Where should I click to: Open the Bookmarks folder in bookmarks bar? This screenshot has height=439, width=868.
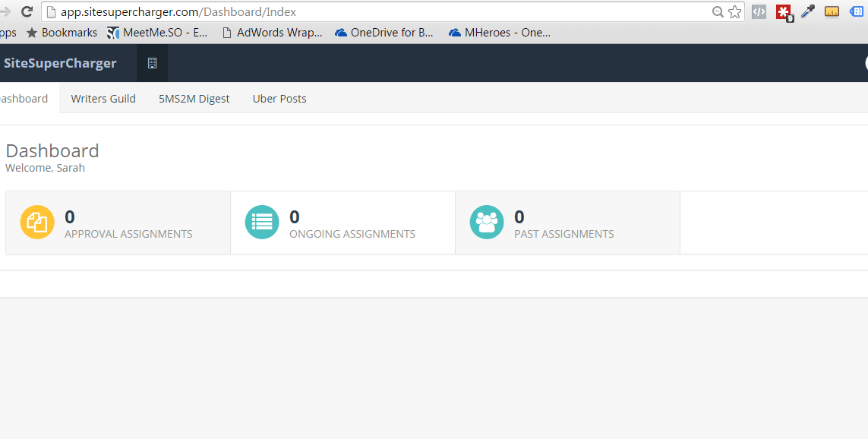[62, 33]
